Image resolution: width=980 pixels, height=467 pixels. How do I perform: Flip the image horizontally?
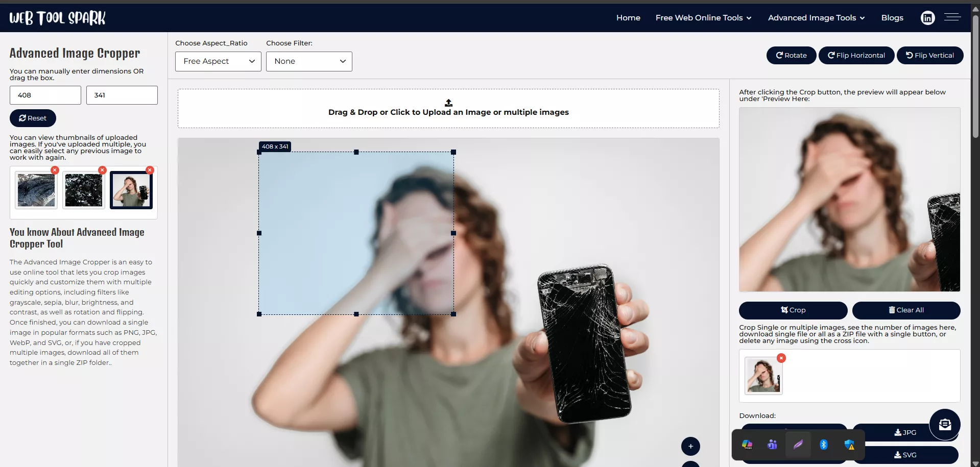pos(856,55)
